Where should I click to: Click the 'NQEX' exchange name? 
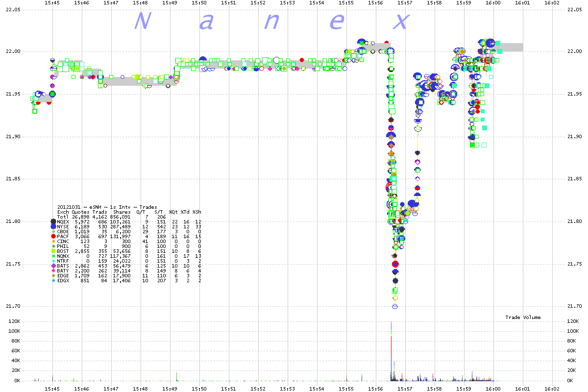tap(63, 221)
